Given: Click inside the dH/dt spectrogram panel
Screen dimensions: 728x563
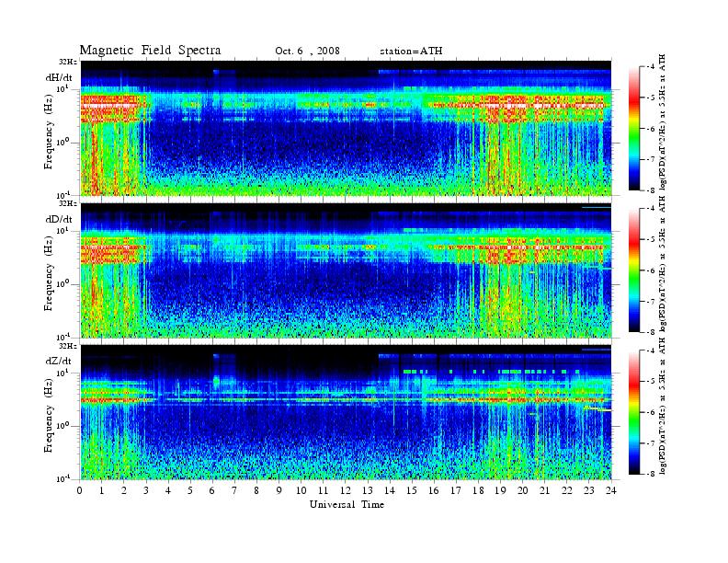Looking at the screenshot, I should point(346,128).
